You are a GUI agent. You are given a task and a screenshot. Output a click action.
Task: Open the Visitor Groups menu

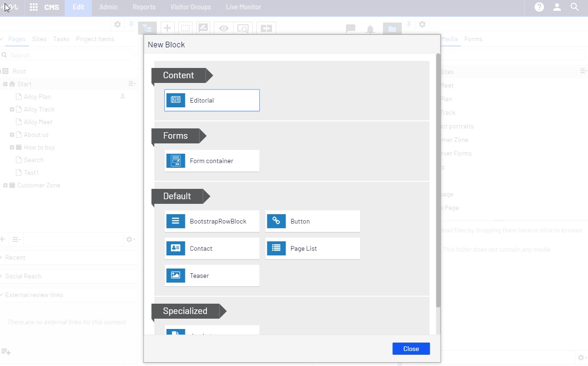pos(191,7)
